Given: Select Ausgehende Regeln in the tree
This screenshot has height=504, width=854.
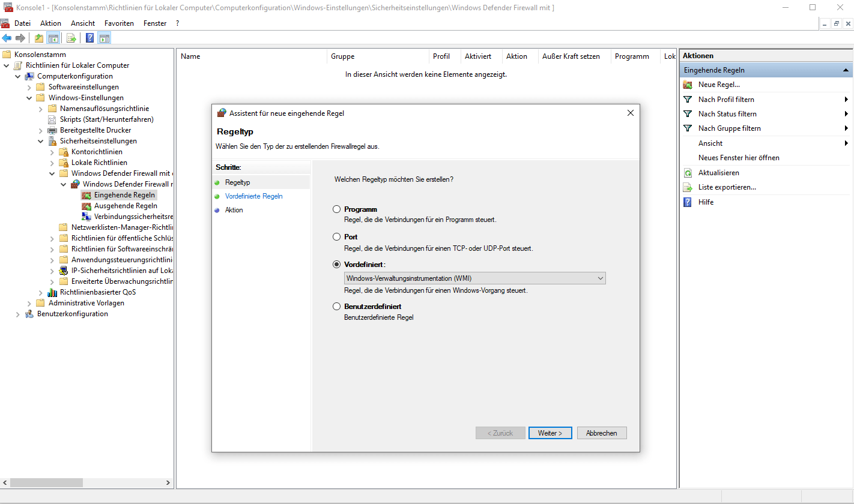Looking at the screenshot, I should coord(126,206).
